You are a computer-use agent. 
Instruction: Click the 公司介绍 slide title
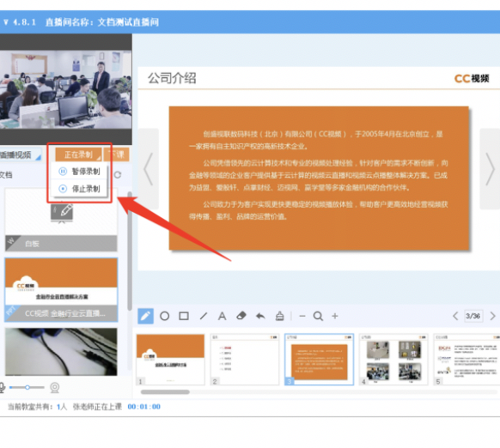(x=172, y=78)
